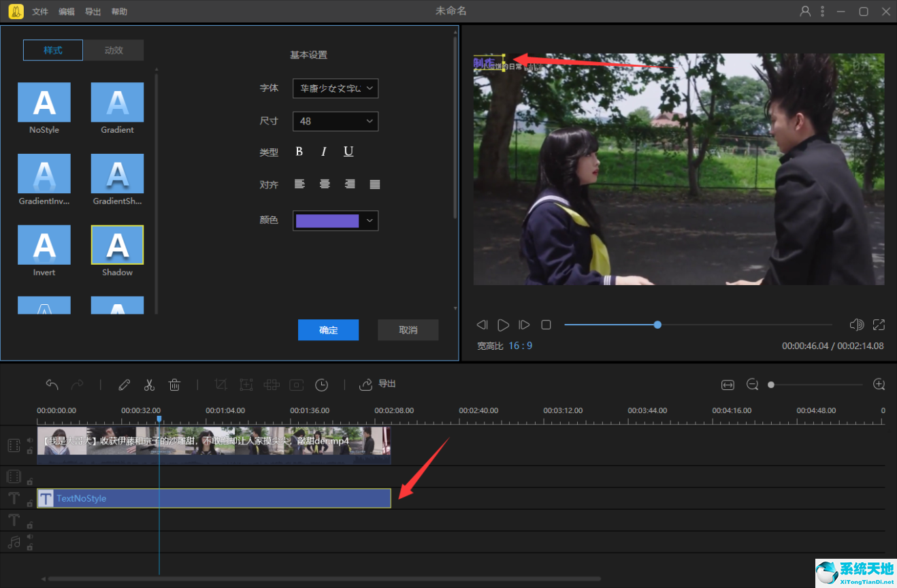Toggle italic text formatting

tap(324, 152)
